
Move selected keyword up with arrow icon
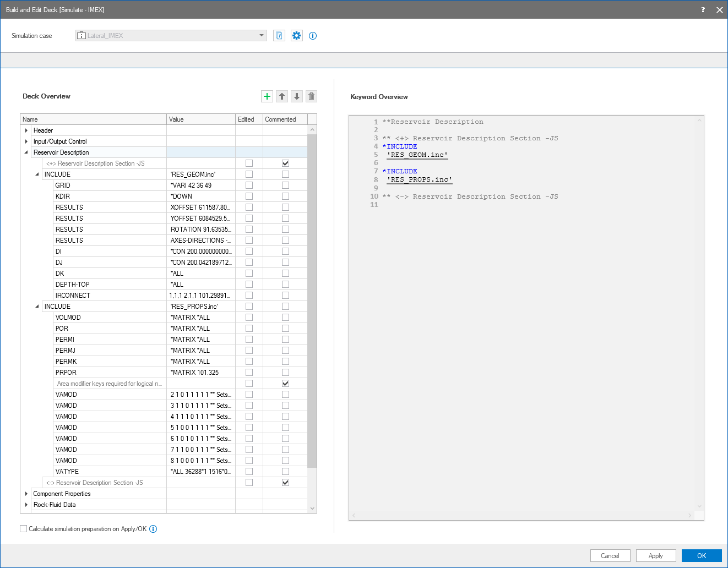[282, 96]
